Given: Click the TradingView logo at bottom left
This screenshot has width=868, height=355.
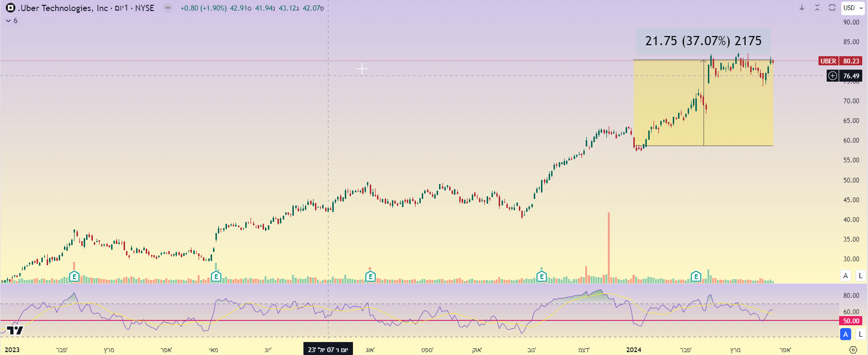Looking at the screenshot, I should point(15,330).
